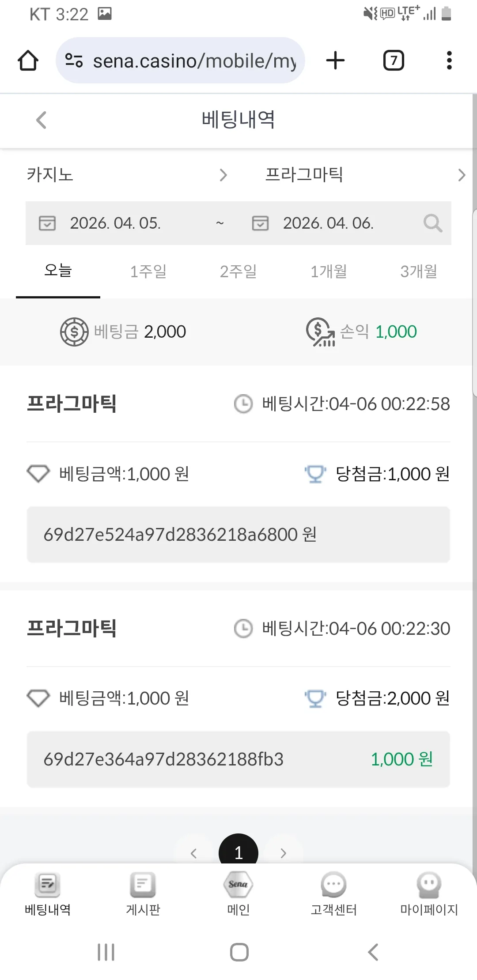Open the browser three-dot menu

point(449,60)
